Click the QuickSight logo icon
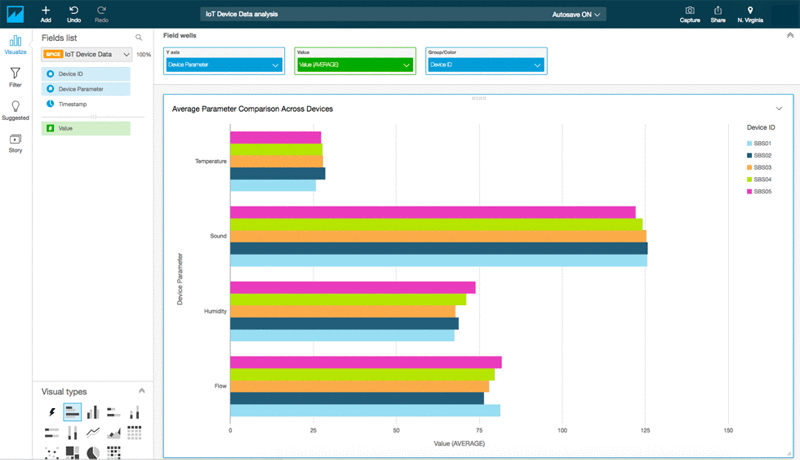The height and width of the screenshot is (460, 800). click(x=15, y=14)
